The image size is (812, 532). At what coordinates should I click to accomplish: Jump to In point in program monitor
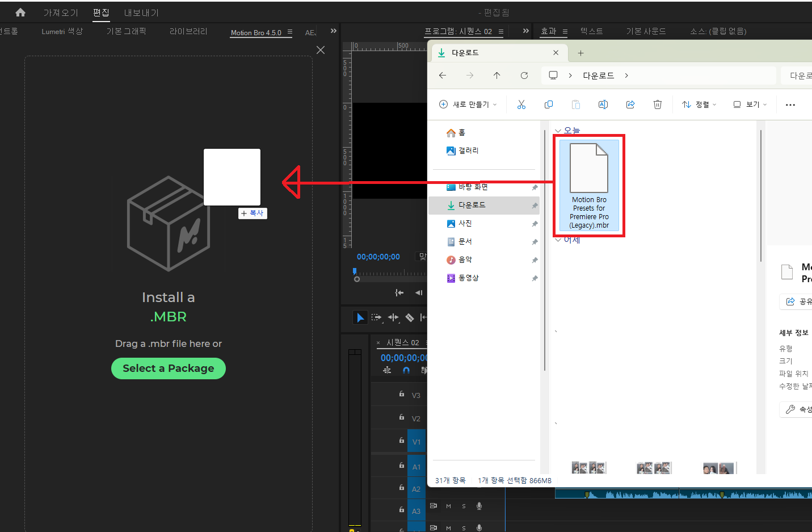(x=399, y=292)
